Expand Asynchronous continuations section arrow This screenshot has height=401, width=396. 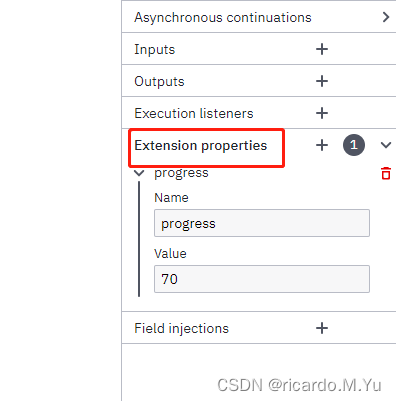coord(386,17)
